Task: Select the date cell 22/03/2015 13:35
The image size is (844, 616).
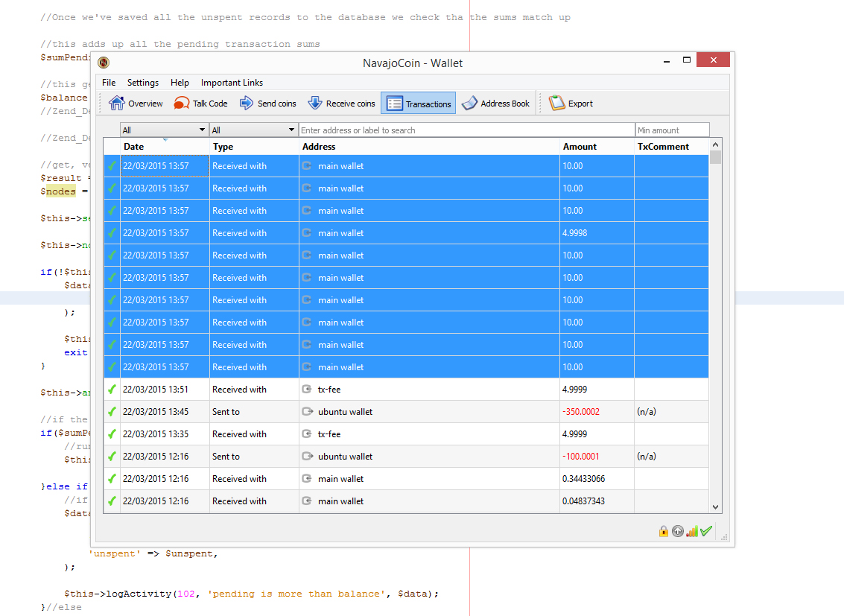Action: point(165,434)
